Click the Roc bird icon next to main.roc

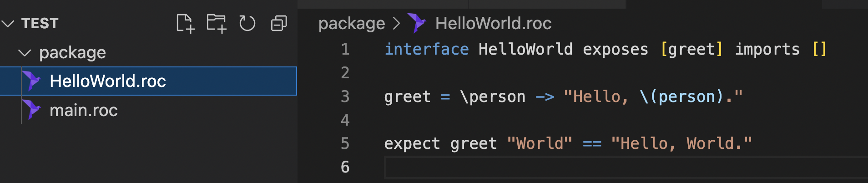coord(31,110)
